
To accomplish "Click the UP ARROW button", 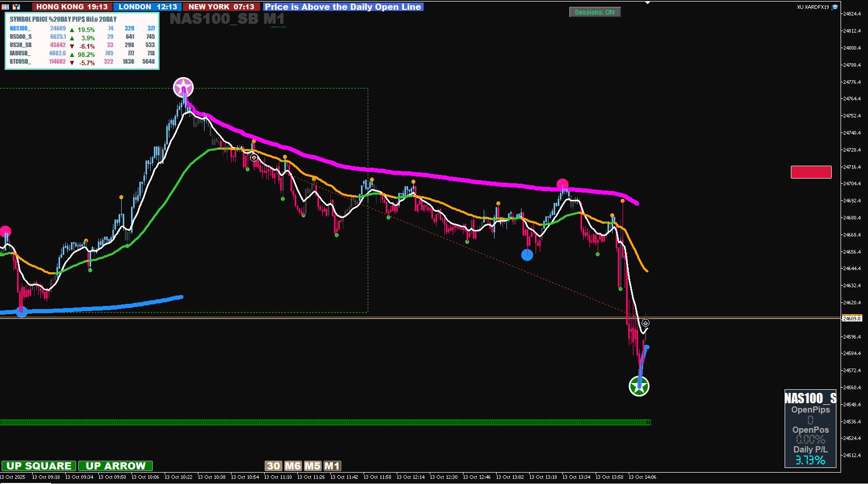I will tap(115, 466).
